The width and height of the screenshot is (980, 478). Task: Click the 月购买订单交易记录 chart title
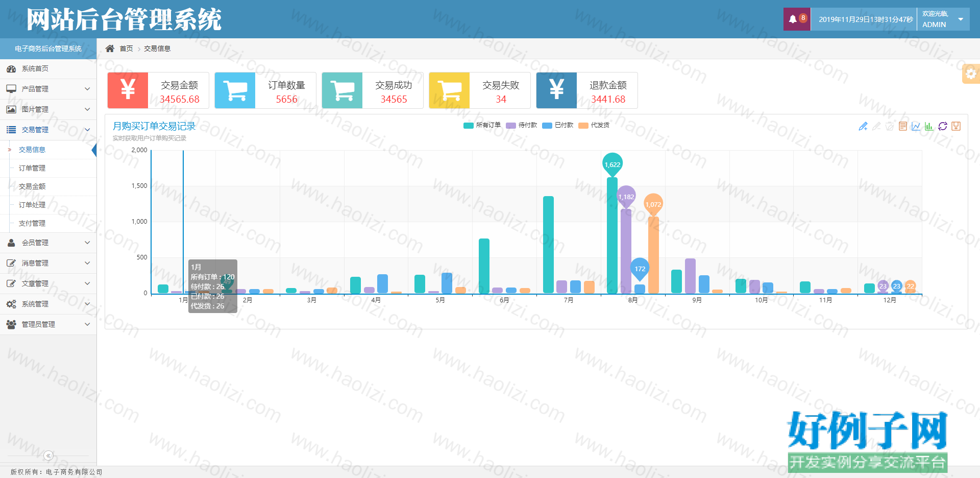pyautogui.click(x=154, y=126)
